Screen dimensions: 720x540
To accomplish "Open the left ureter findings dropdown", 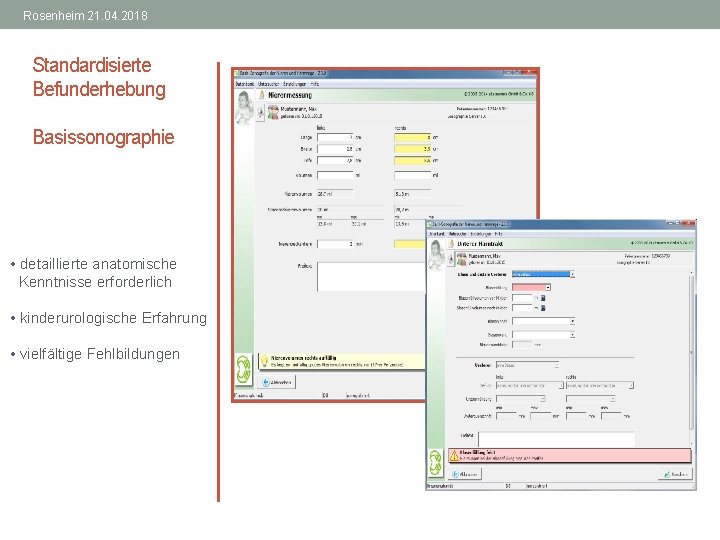I will coord(529,385).
